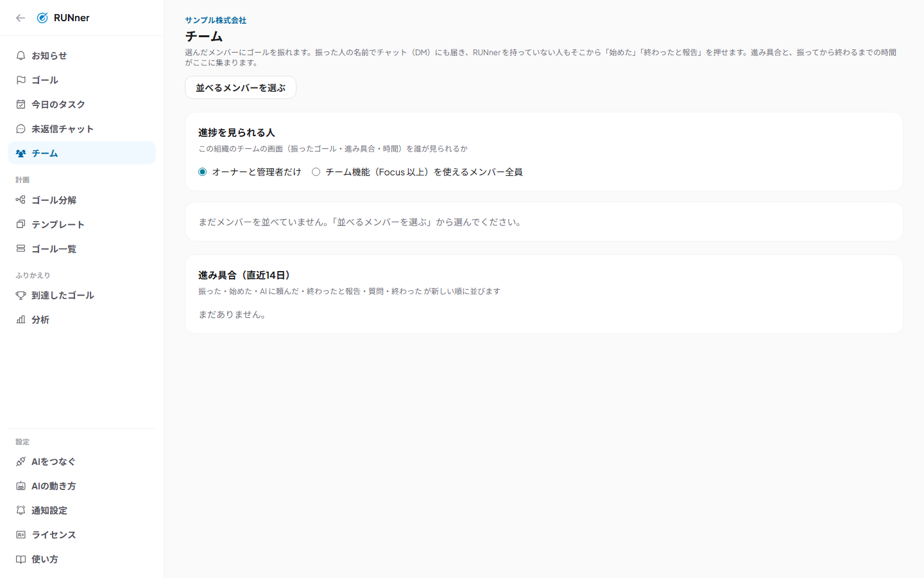
Task: Open the テンプレート page link
Action: click(81, 224)
